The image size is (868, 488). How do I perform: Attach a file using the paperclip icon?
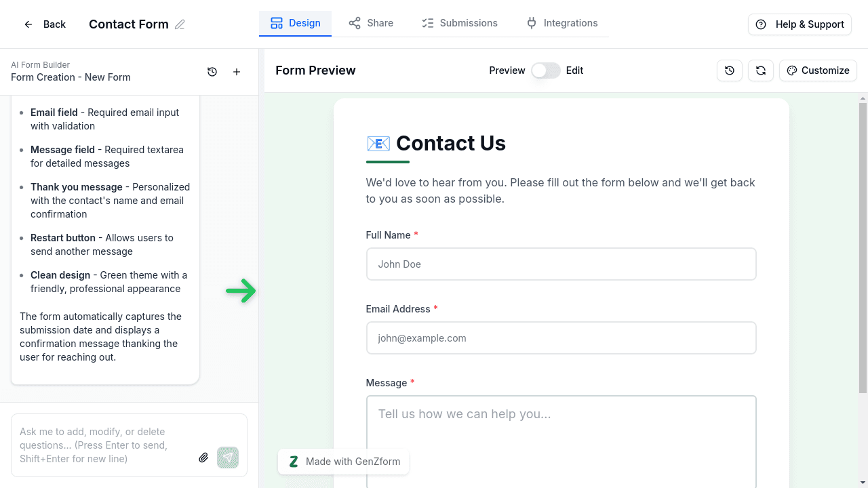[203, 457]
